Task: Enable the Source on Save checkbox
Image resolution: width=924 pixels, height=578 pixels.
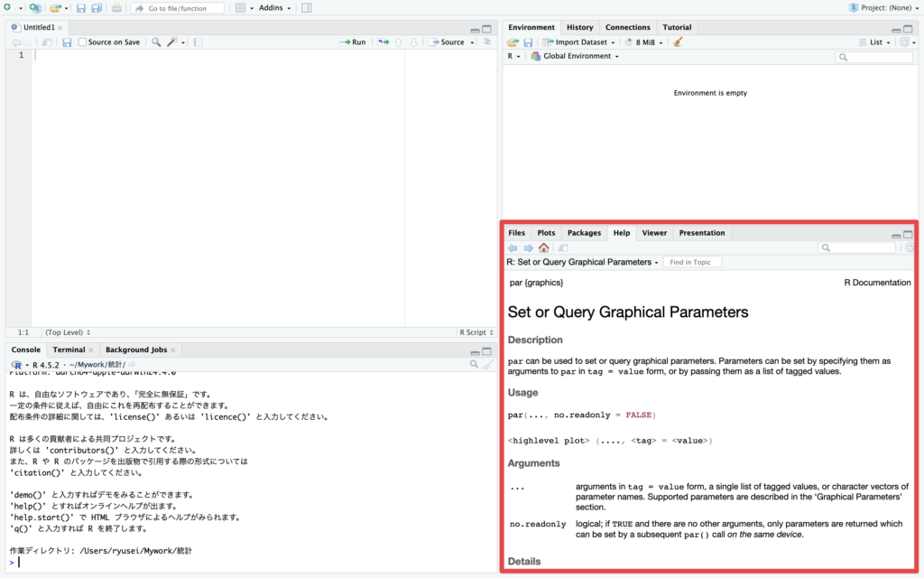Action: [x=83, y=42]
